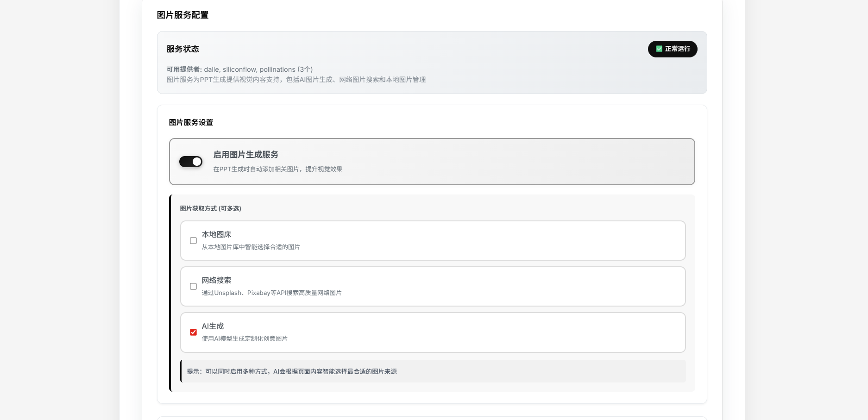Click the 图片获取方式 (可多选) label
The height and width of the screenshot is (420, 868).
point(210,209)
